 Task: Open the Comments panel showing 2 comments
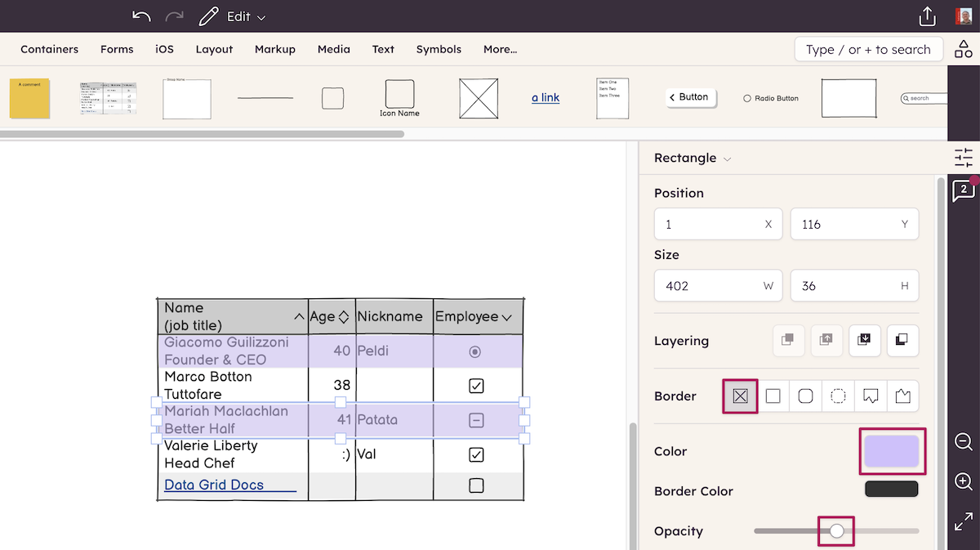coord(964,190)
